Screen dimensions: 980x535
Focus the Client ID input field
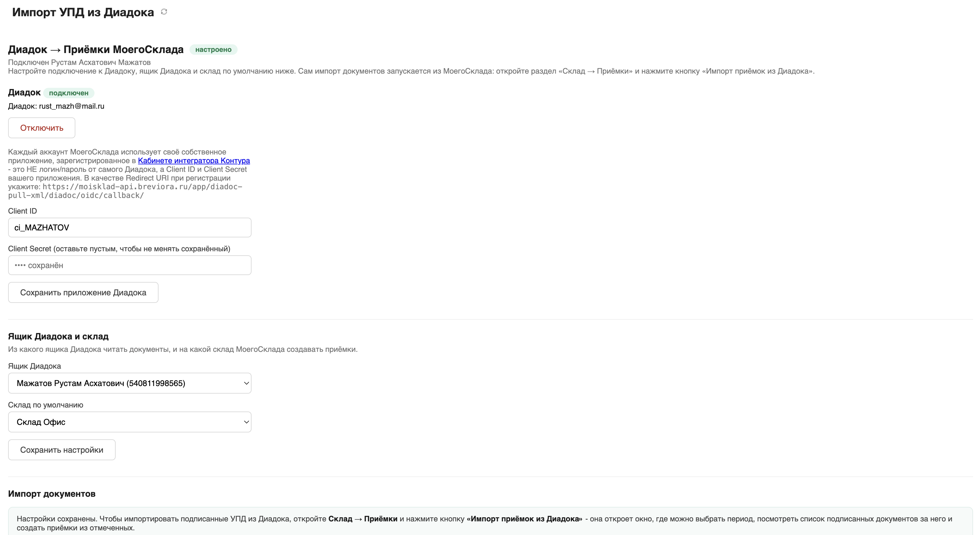(x=130, y=228)
